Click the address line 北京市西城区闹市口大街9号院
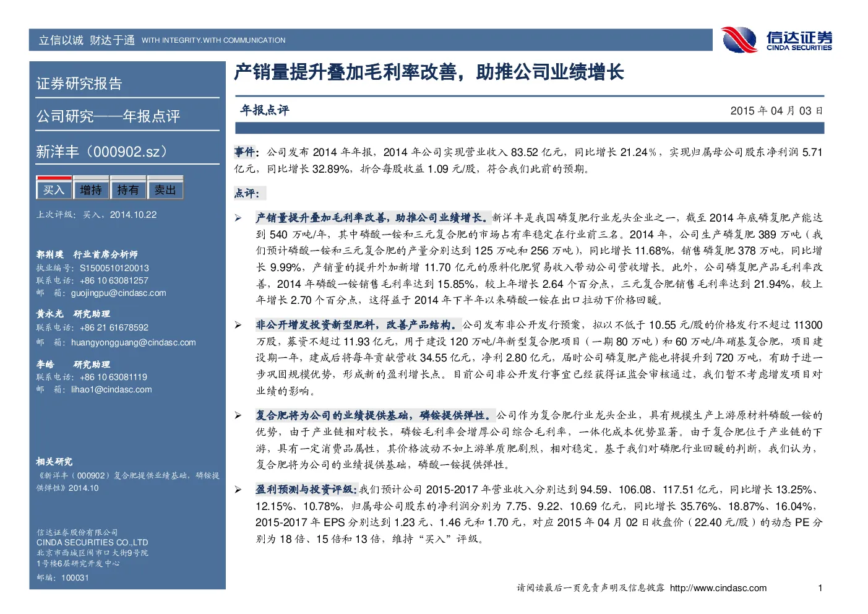 (92, 553)
